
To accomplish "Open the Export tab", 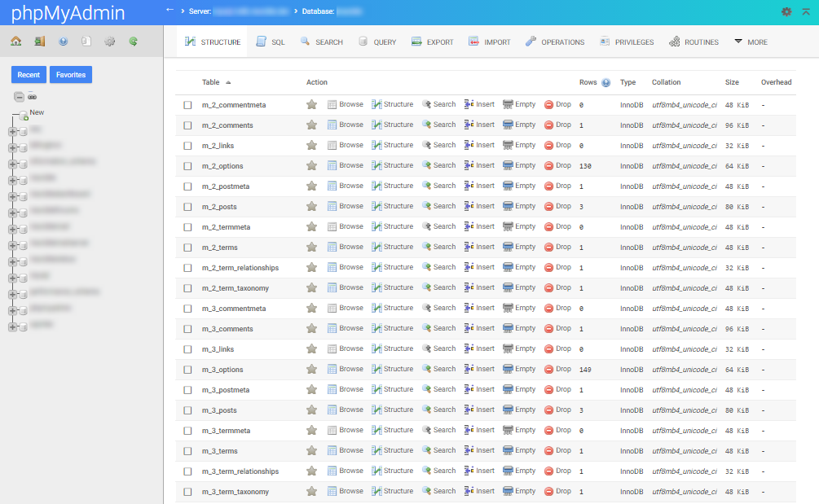I will tap(432, 42).
